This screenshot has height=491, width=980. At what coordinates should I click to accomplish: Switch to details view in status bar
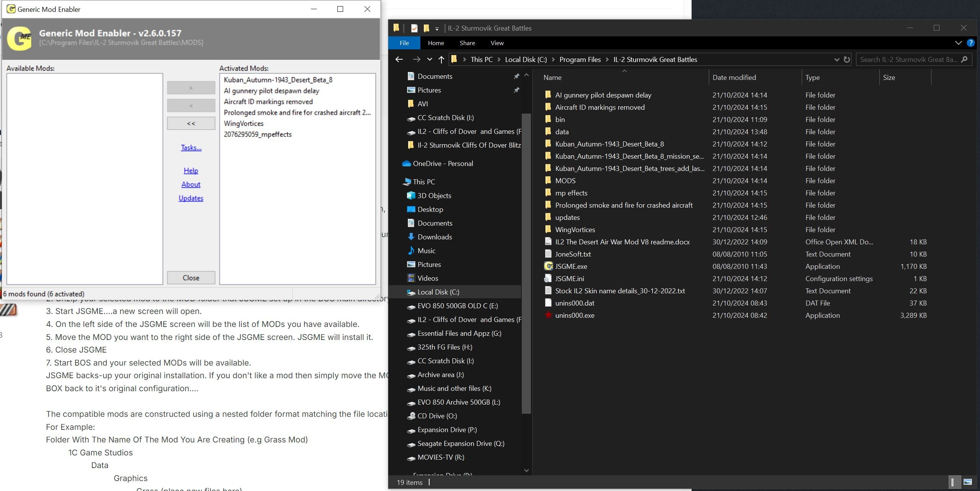tap(954, 482)
